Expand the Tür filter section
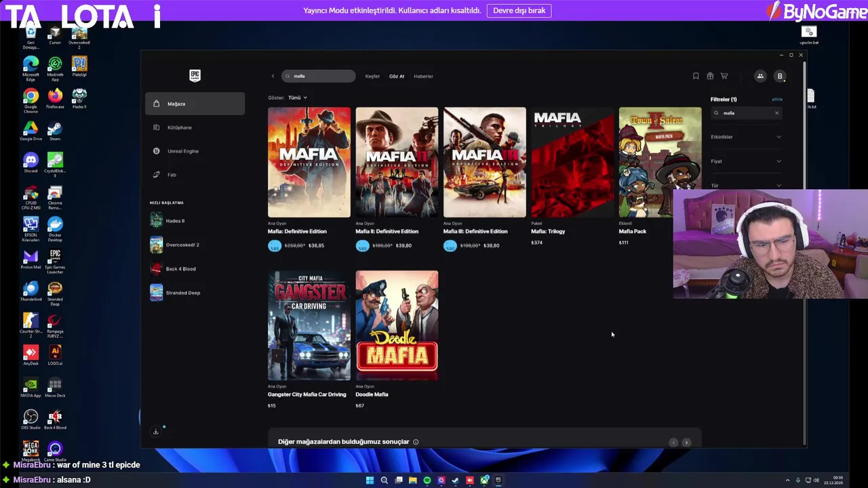The image size is (868, 488). pos(746,185)
